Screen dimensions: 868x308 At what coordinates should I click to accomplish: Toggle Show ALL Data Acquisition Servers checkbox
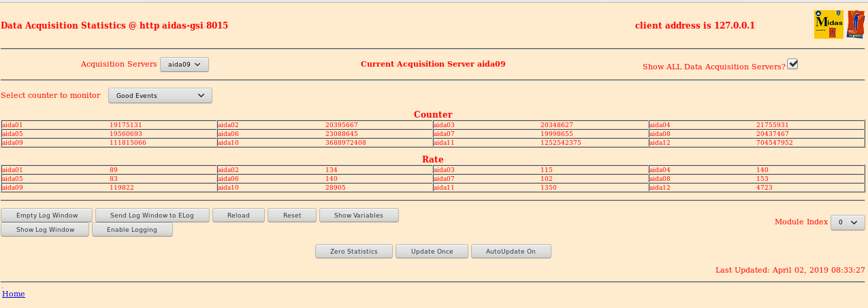(792, 64)
